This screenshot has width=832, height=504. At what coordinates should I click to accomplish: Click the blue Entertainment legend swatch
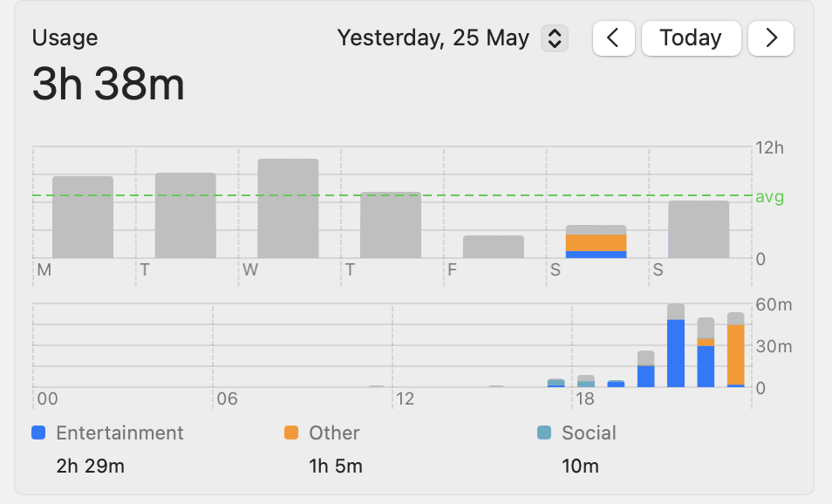38,432
